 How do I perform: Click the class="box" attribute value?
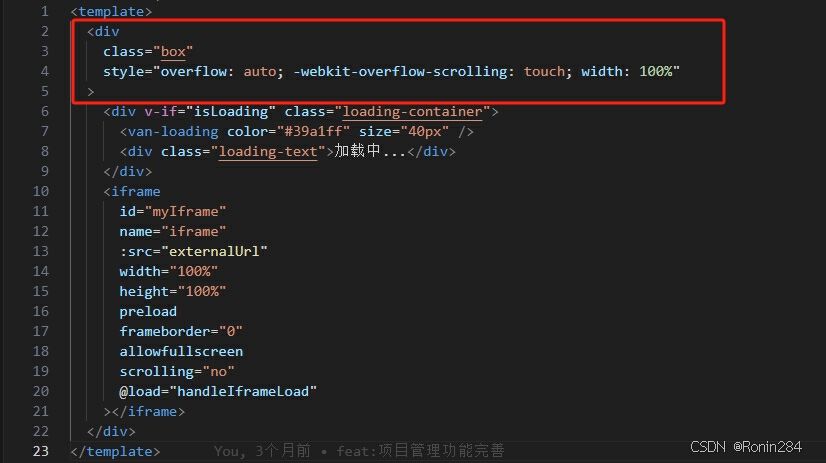173,52
